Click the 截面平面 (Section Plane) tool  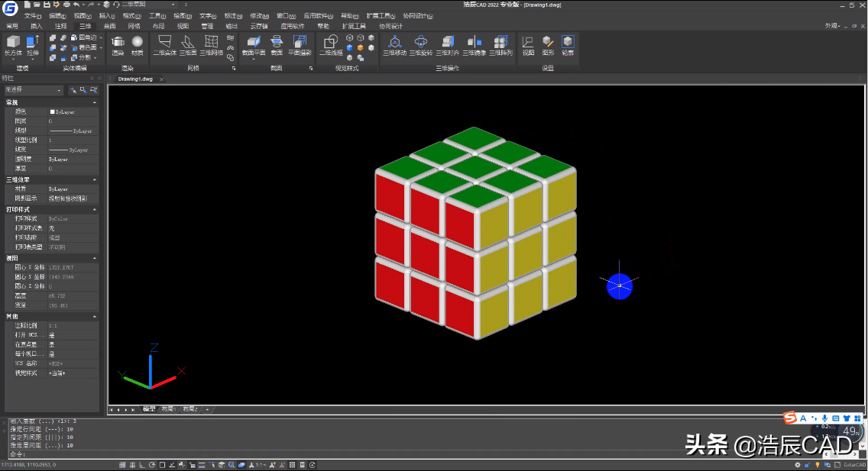254,45
